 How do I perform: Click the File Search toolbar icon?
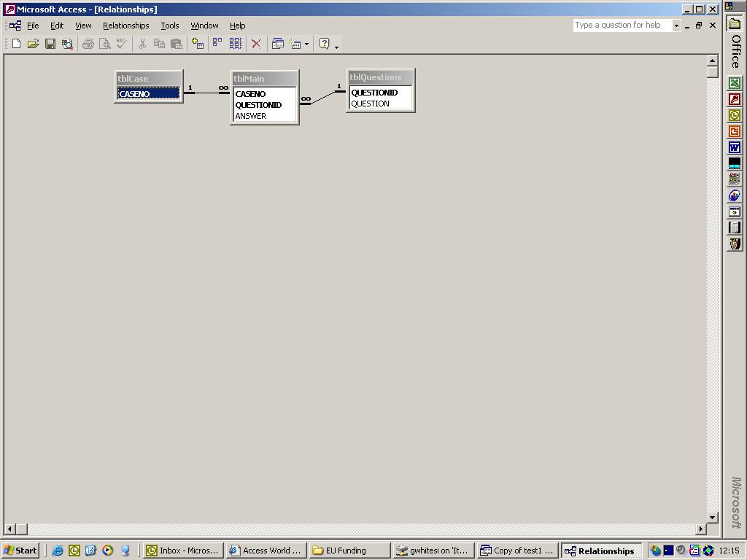(67, 44)
